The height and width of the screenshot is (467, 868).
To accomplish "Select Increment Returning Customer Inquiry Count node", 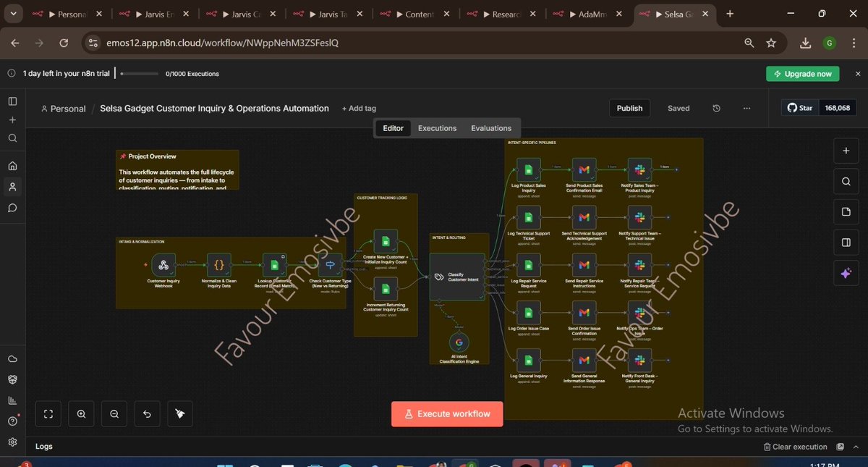I will pyautogui.click(x=386, y=288).
